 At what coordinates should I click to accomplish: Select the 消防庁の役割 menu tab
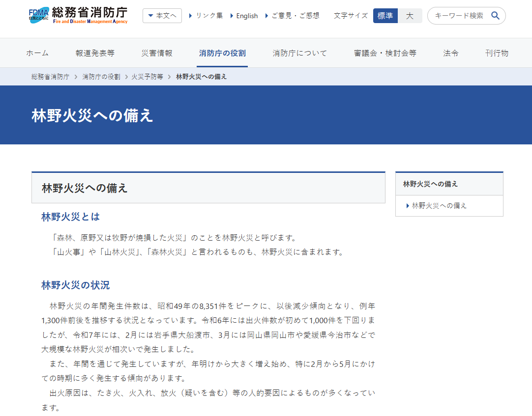coord(222,53)
